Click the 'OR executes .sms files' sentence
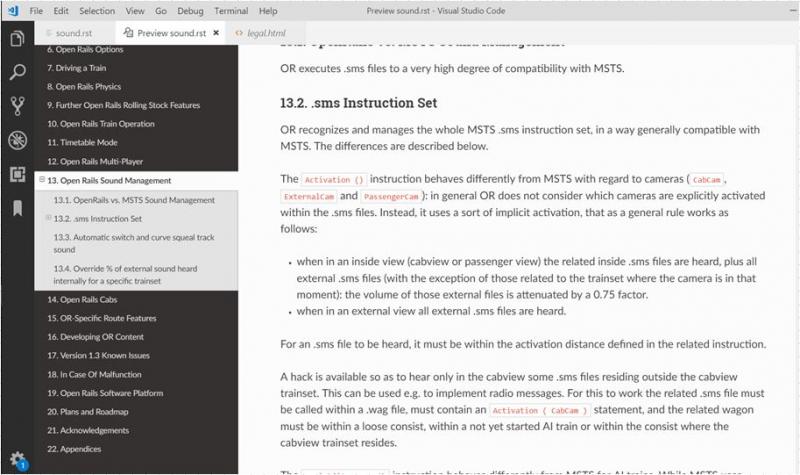The image size is (800, 475). click(x=452, y=68)
